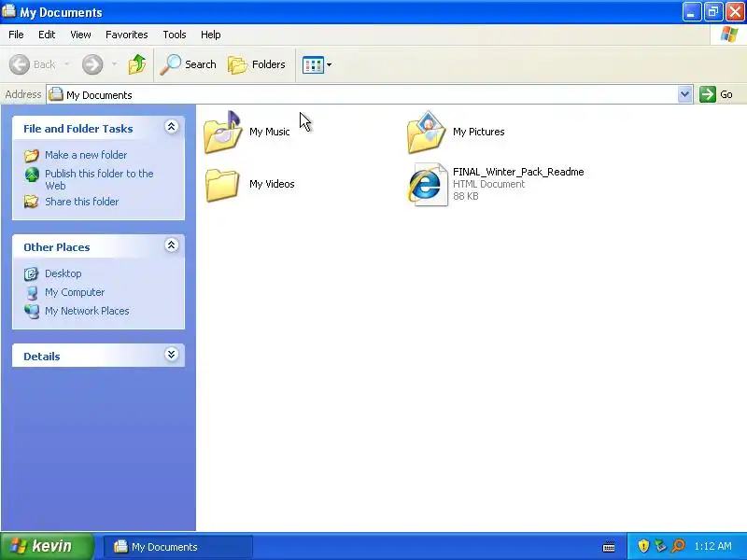Image resolution: width=747 pixels, height=560 pixels.
Task: Click the My Videos folder label
Action: click(x=272, y=184)
